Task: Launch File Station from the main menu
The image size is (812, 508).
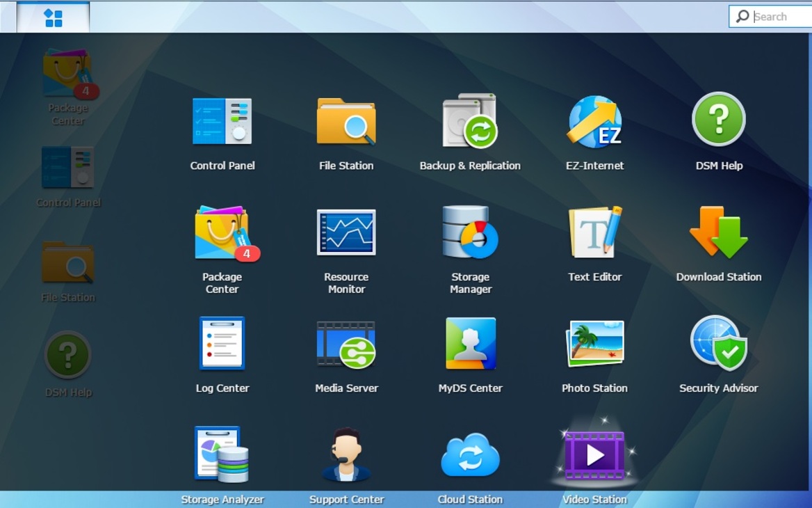Action: point(346,121)
